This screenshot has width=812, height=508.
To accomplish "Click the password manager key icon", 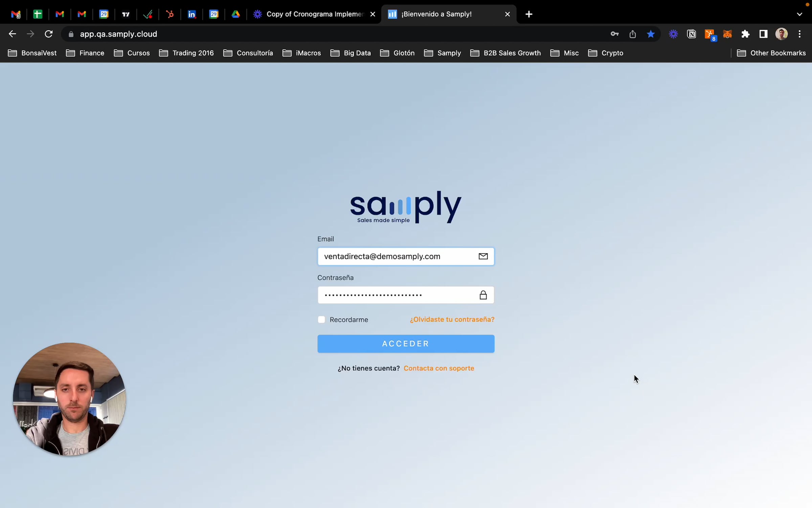I will click(x=614, y=34).
